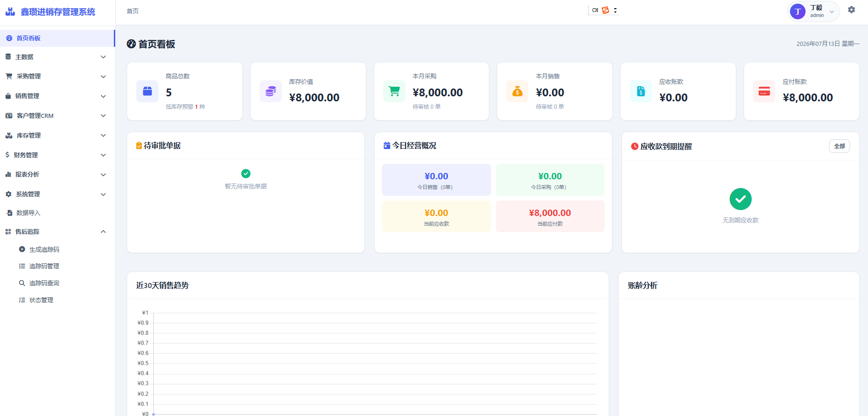The width and height of the screenshot is (868, 416).
Task: Click the 系统管理 gear icon in sidebar
Action: [8, 194]
